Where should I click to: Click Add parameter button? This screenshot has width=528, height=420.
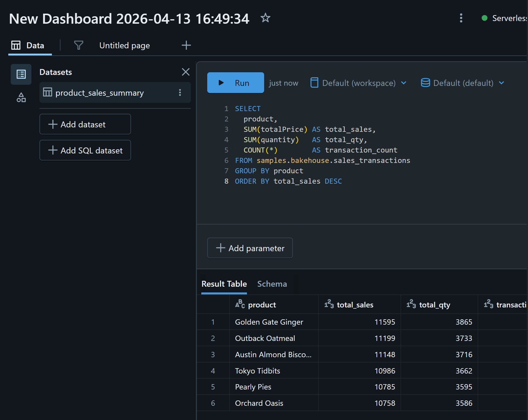click(250, 248)
